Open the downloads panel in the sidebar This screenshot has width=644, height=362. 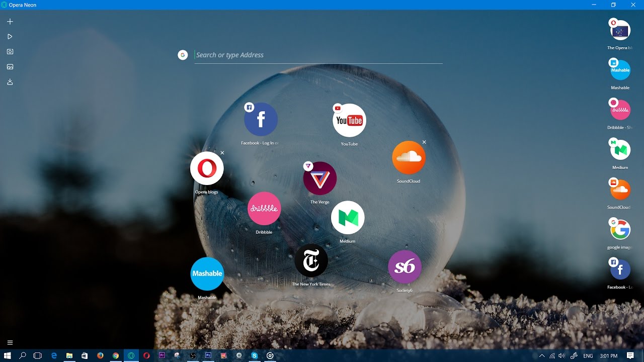click(x=10, y=82)
